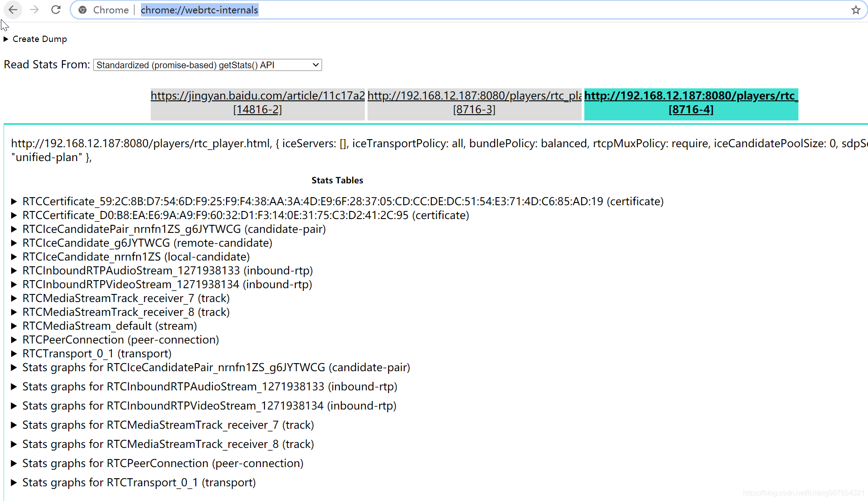Bookmark page with star icon

click(x=856, y=10)
